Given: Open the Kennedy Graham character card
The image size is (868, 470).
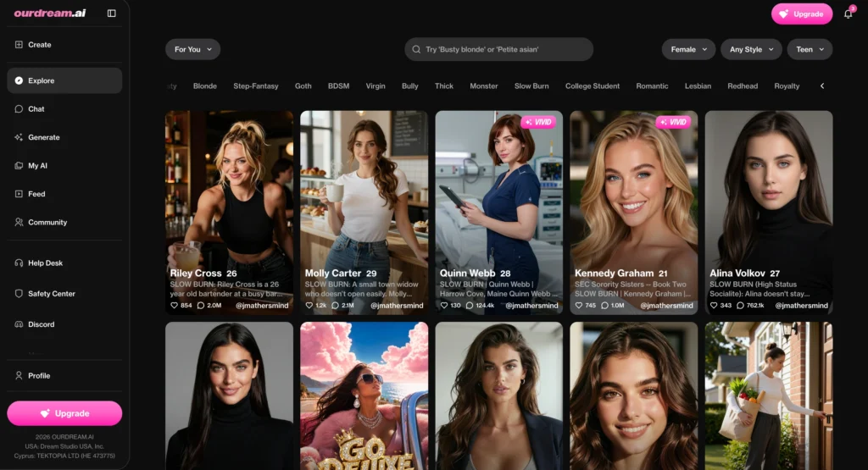Looking at the screenshot, I should coord(634,213).
